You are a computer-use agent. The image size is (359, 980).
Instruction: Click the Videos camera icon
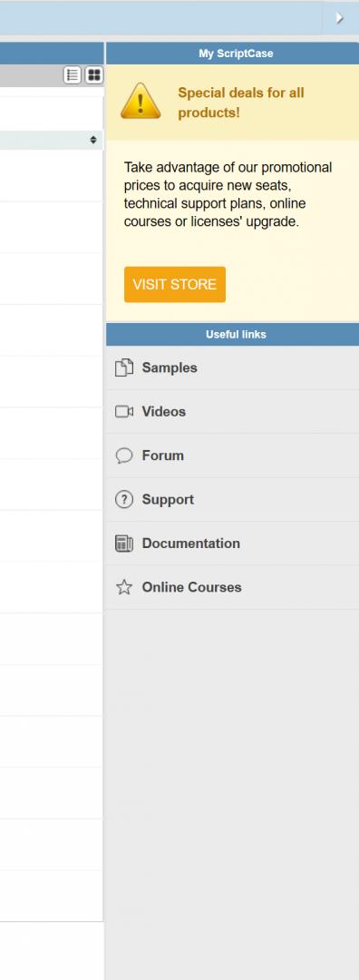124,411
